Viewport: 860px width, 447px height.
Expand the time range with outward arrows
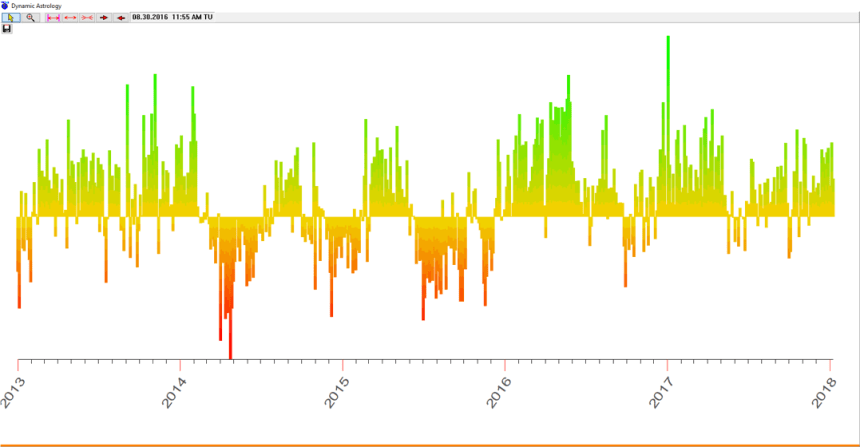click(70, 17)
